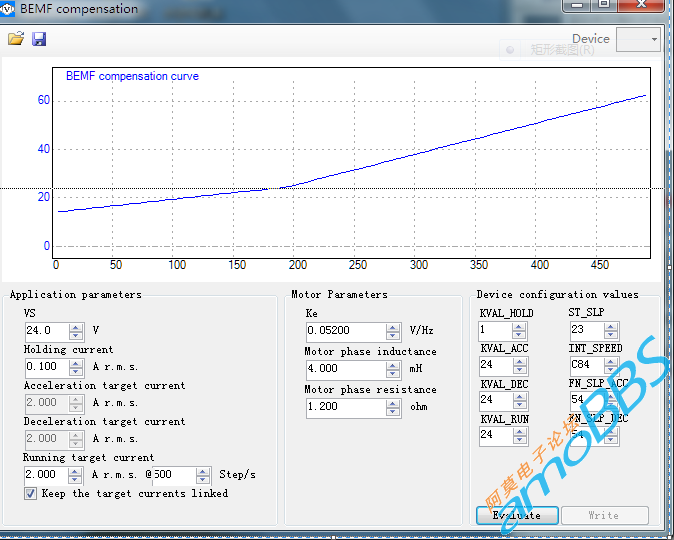
Task: Decrease the Step/s speed value
Action: click(x=203, y=480)
